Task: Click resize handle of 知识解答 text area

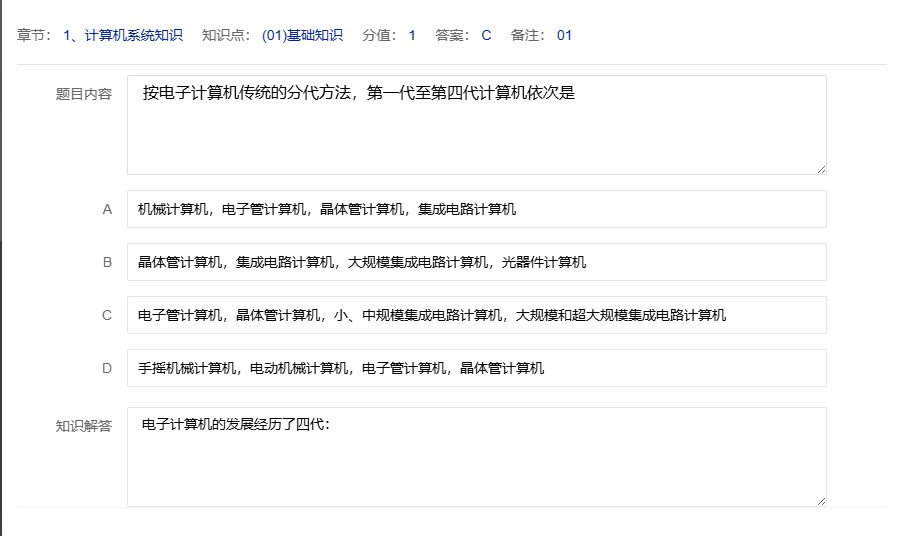Action: coord(821,501)
